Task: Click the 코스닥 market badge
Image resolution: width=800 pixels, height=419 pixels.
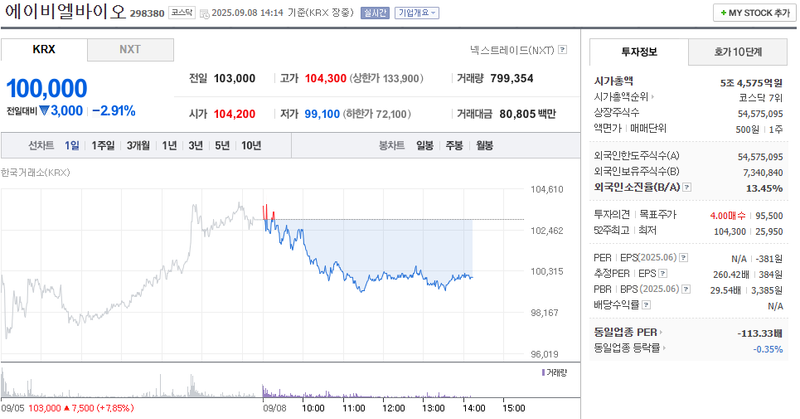Action: tap(182, 13)
